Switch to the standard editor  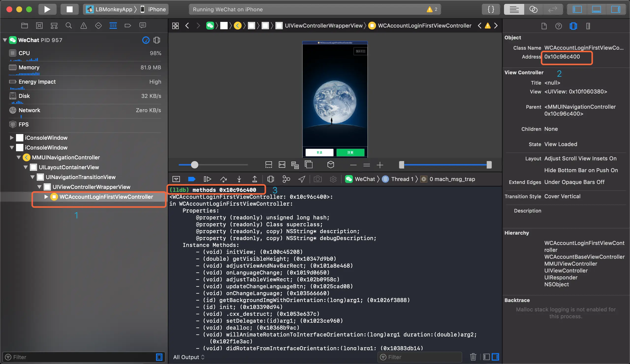tap(514, 9)
